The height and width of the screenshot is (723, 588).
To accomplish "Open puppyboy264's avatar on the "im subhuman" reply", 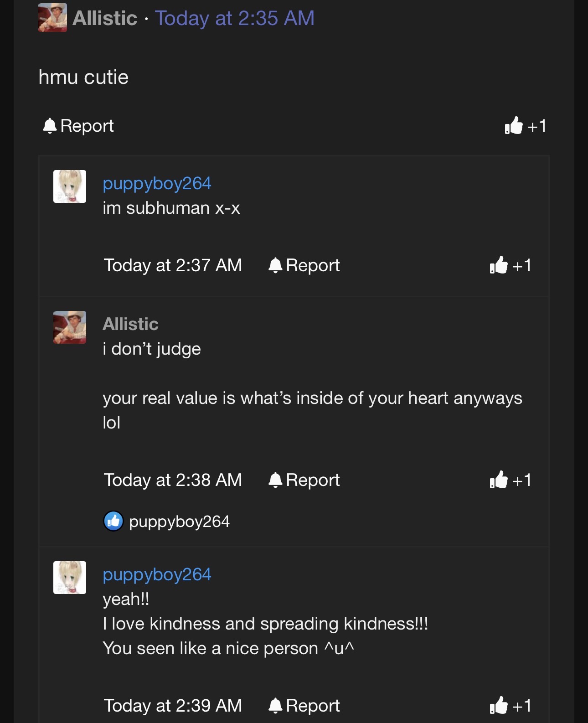I will (x=70, y=186).
